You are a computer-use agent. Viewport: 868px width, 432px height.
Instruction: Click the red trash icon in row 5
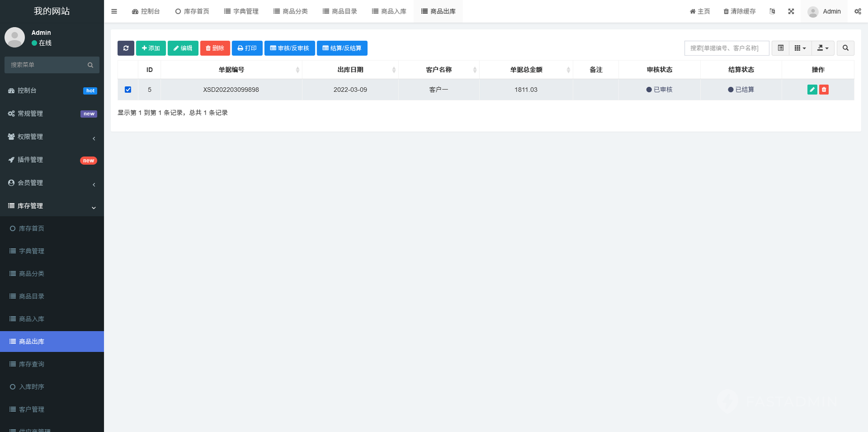coord(824,90)
